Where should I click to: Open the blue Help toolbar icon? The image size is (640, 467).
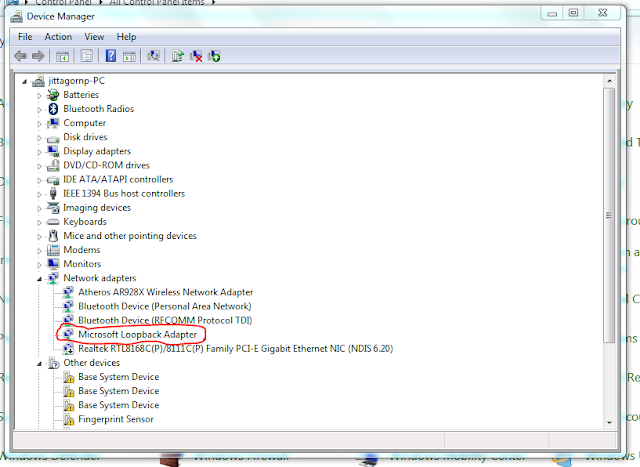111,56
